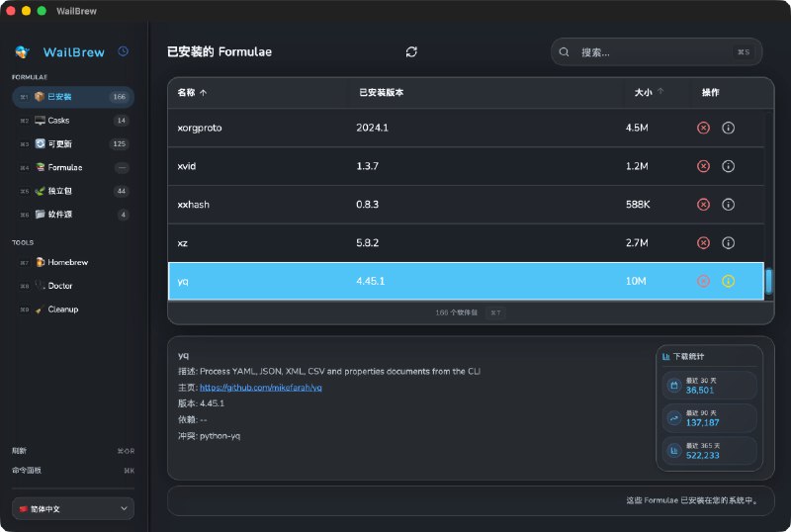Click the 125 count badge beside 可更新
This screenshot has height=532, width=791.
[x=120, y=143]
